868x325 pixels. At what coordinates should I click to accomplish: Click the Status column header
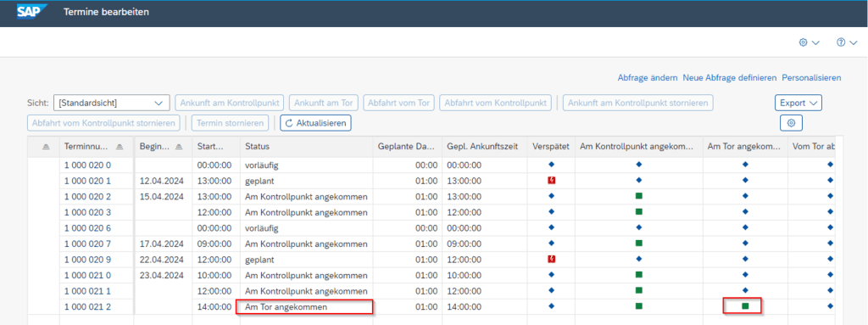(306, 147)
